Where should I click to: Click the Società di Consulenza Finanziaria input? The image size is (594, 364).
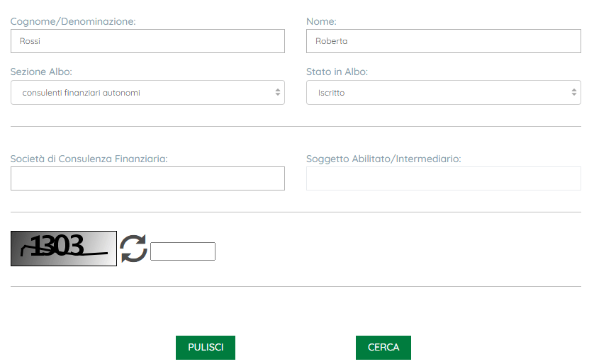point(147,178)
